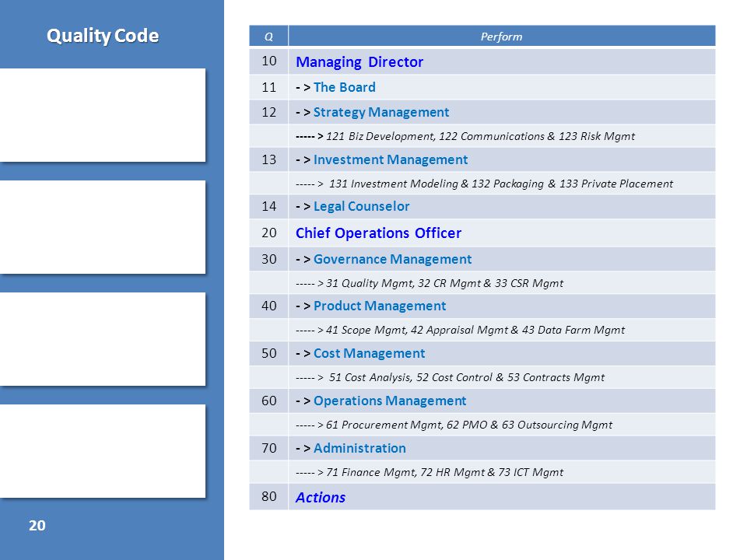
Task: Select code cell 80
Action: (268, 497)
